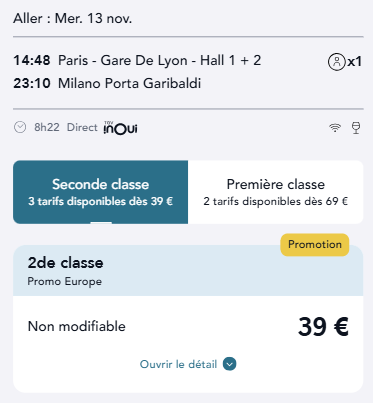This screenshot has width=373, height=403.
Task: Click the Wi-Fi amenity icon
Action: coord(335,128)
